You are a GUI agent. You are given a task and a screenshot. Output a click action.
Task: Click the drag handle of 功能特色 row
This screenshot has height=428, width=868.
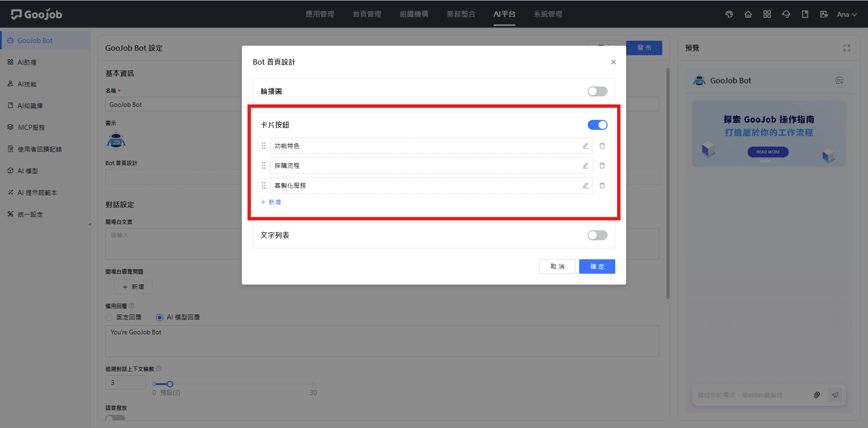tap(264, 146)
